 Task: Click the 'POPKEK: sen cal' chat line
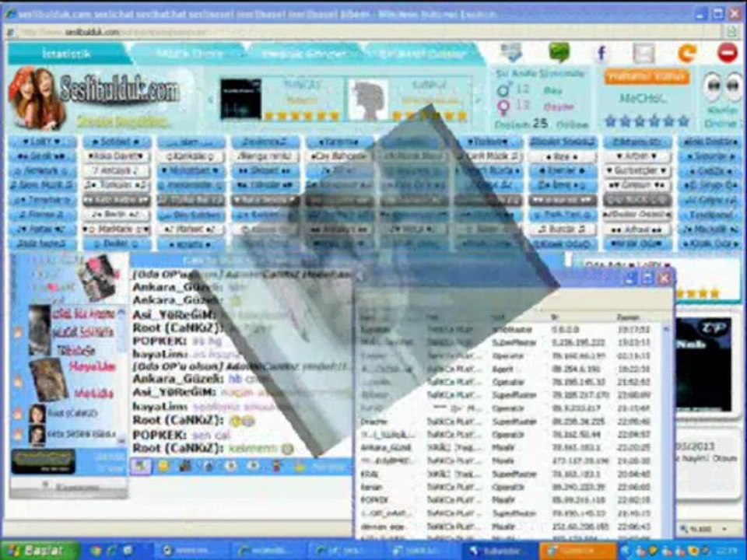181,435
